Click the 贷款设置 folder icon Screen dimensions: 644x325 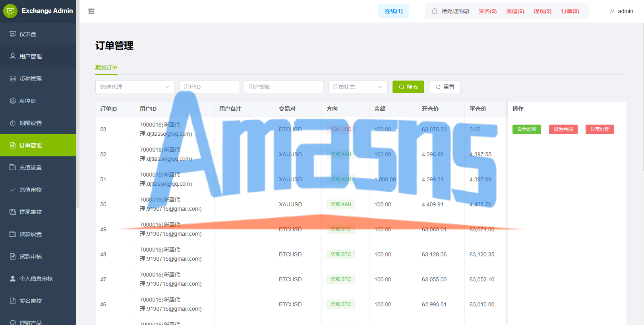tap(13, 234)
